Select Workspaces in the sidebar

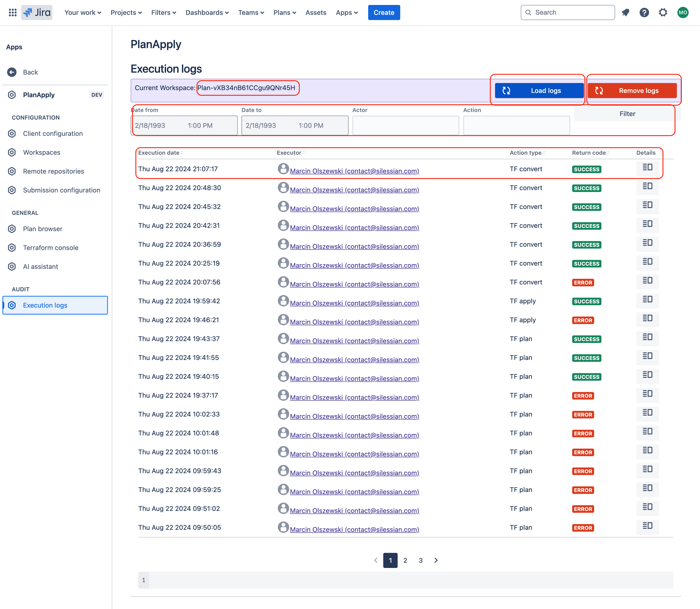42,153
